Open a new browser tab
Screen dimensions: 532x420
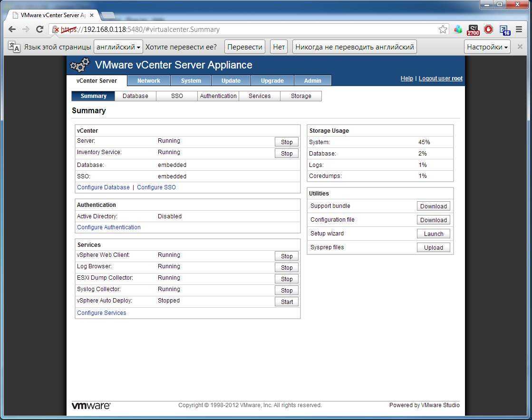click(108, 15)
